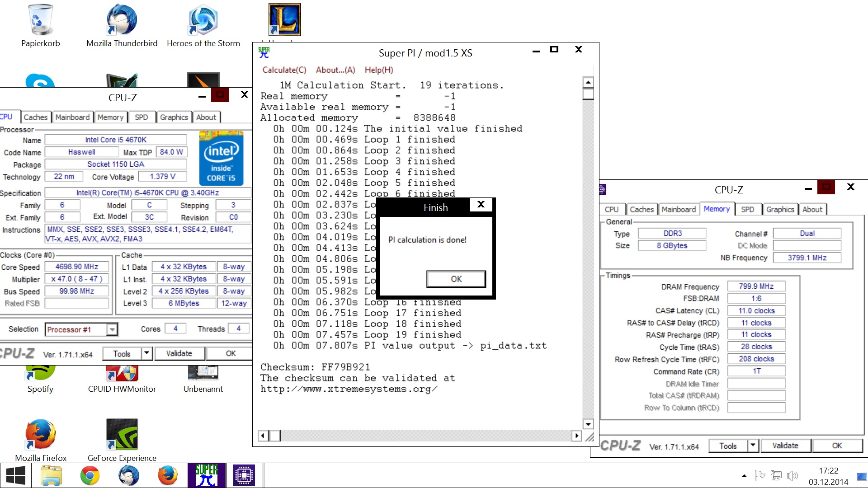The height and width of the screenshot is (488, 868).
Task: Open About...(A) menu in Super PI
Action: click(335, 70)
